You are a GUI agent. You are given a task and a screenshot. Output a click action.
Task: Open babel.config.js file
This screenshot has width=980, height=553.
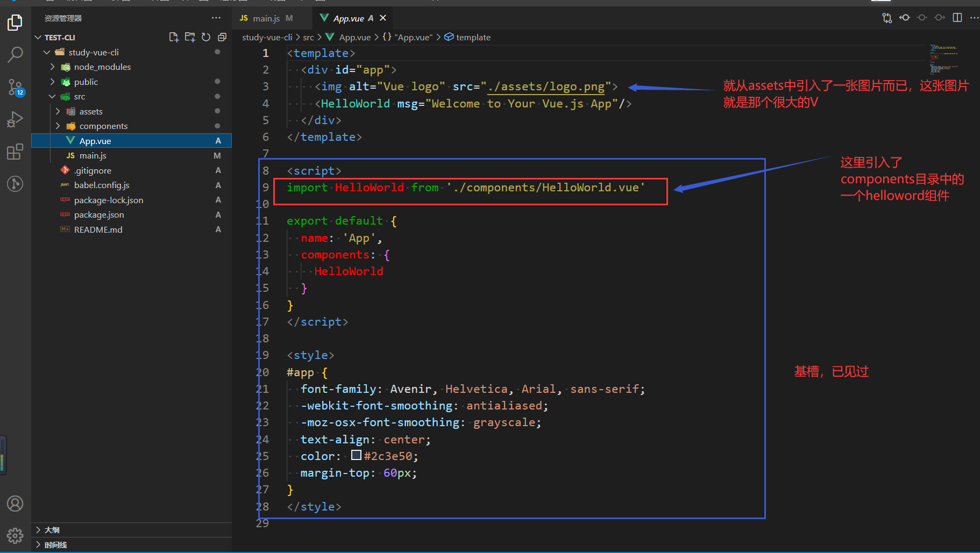(132, 185)
